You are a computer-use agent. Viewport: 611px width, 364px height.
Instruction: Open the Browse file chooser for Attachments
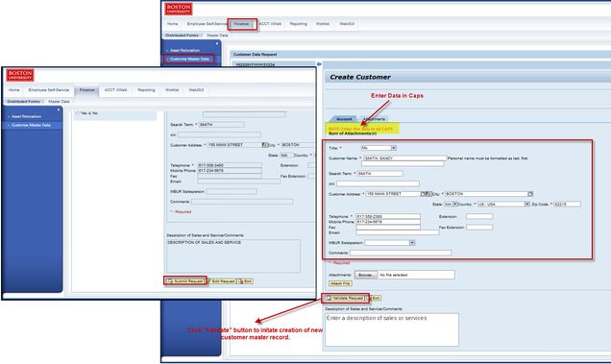(366, 275)
